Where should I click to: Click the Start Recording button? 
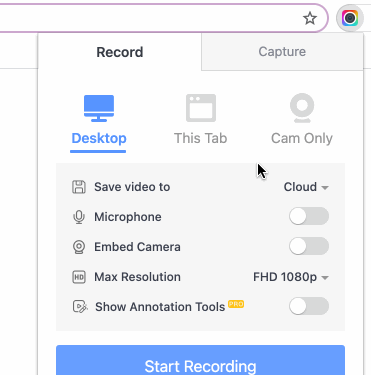click(200, 360)
